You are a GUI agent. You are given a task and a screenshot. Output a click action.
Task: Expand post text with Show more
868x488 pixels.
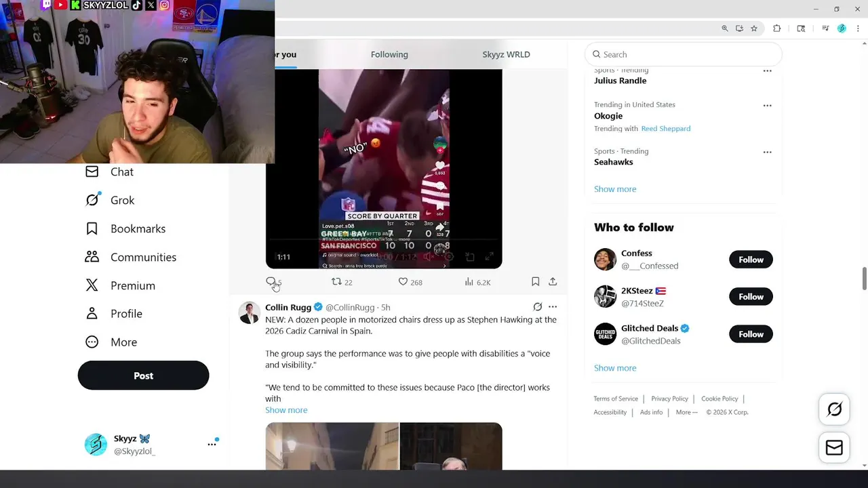point(286,410)
